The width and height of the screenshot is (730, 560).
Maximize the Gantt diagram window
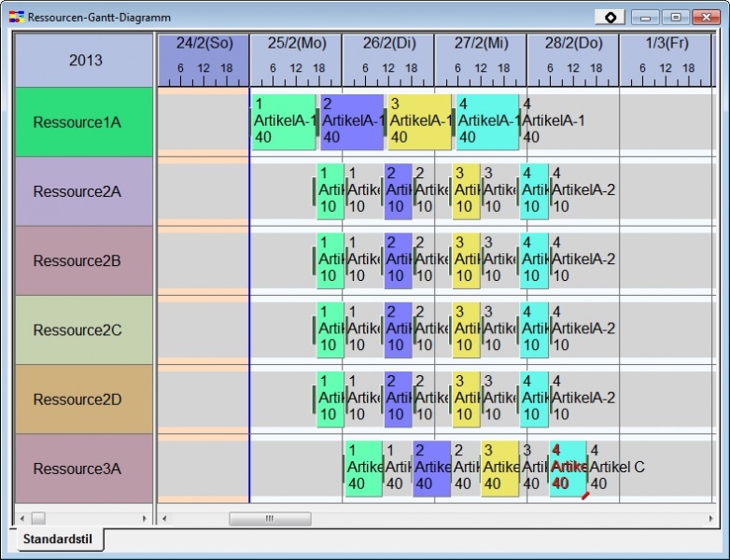click(675, 17)
